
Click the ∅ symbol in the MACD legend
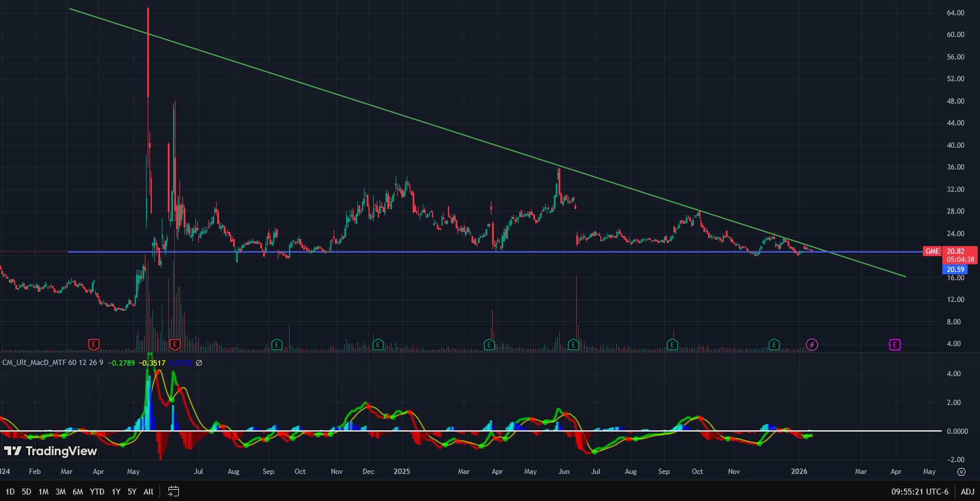click(199, 363)
